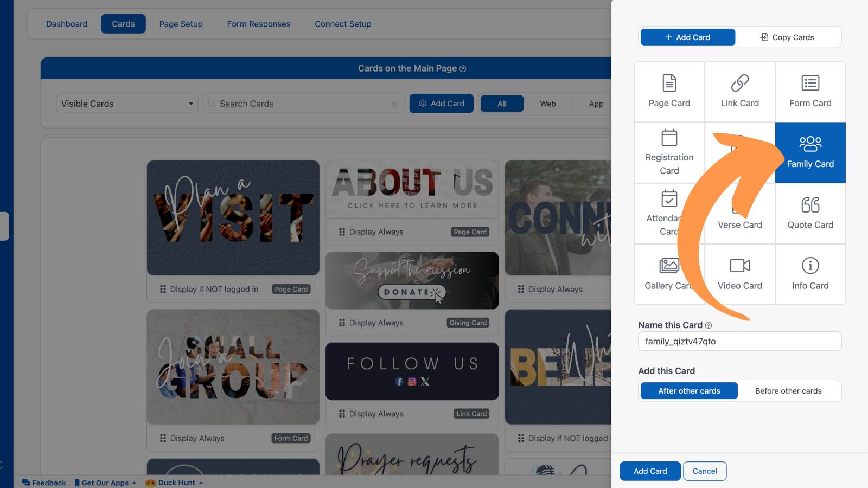Viewport: 868px width, 488px height.
Task: Open the Plan a Visit card thumbnail
Action: pyautogui.click(x=233, y=217)
